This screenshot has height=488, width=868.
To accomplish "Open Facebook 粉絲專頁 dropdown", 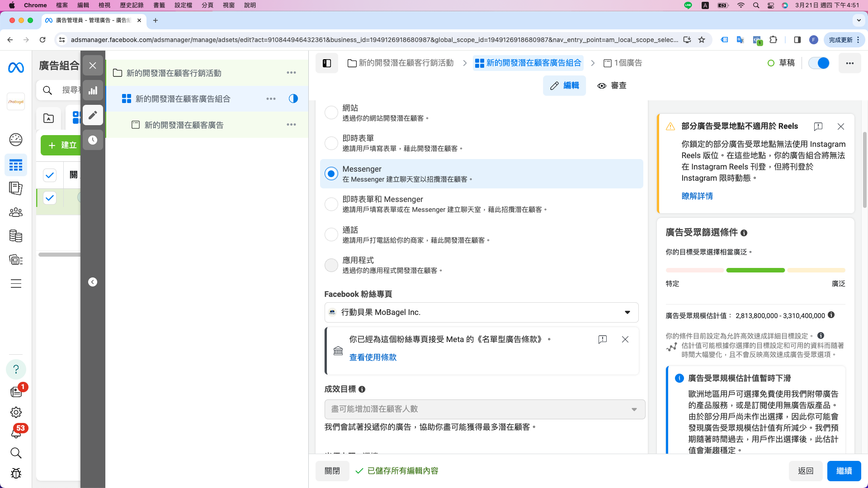I will pyautogui.click(x=481, y=312).
